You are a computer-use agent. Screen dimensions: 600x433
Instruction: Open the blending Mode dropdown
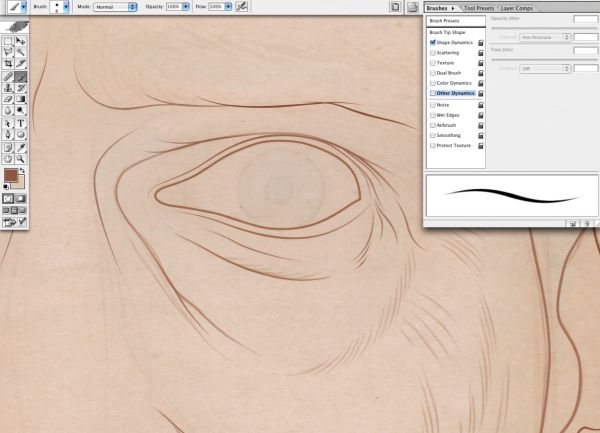point(115,7)
